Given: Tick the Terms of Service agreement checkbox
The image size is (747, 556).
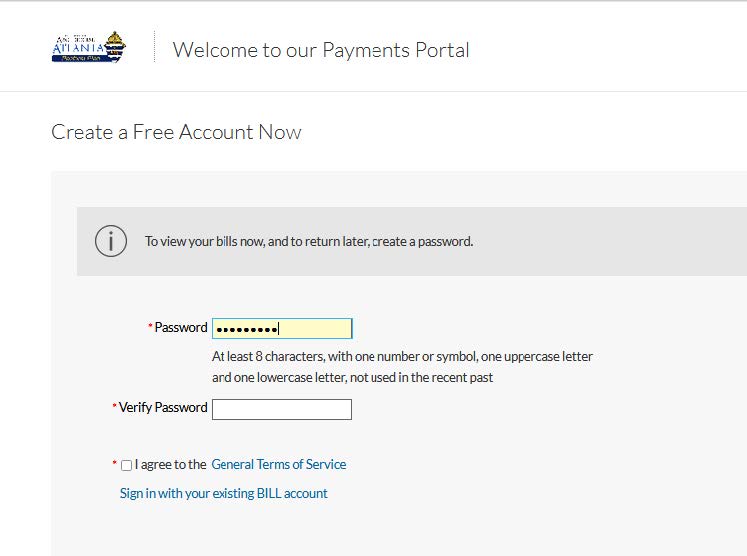Looking at the screenshot, I should (126, 465).
